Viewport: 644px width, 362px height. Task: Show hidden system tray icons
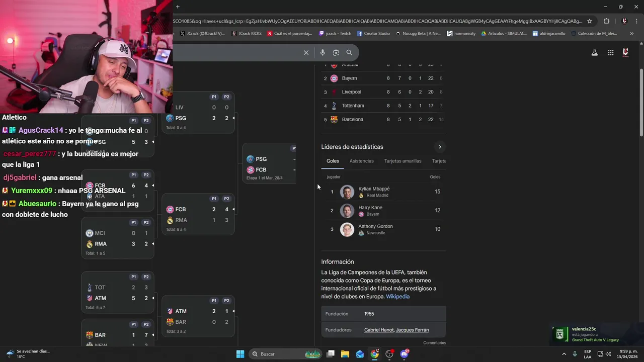tap(564, 354)
